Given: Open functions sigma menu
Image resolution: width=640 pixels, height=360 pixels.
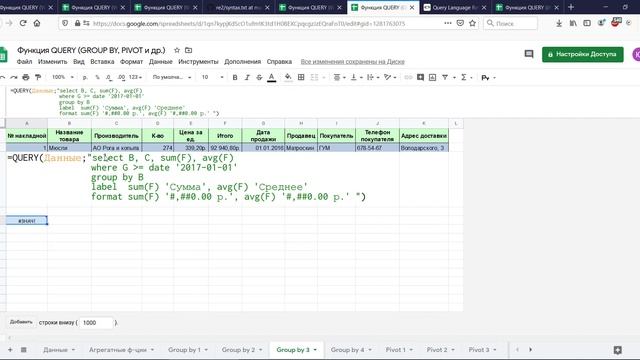Looking at the screenshot, I should point(466,77).
